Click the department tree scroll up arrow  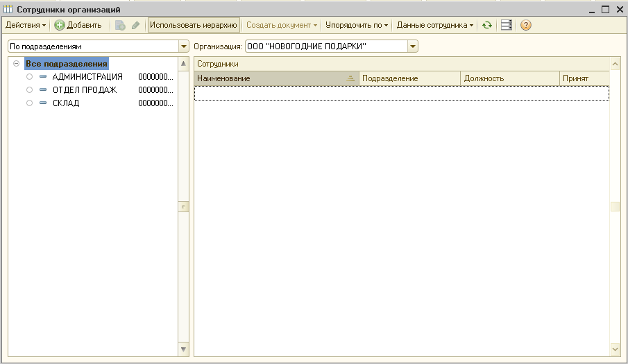[x=183, y=63]
